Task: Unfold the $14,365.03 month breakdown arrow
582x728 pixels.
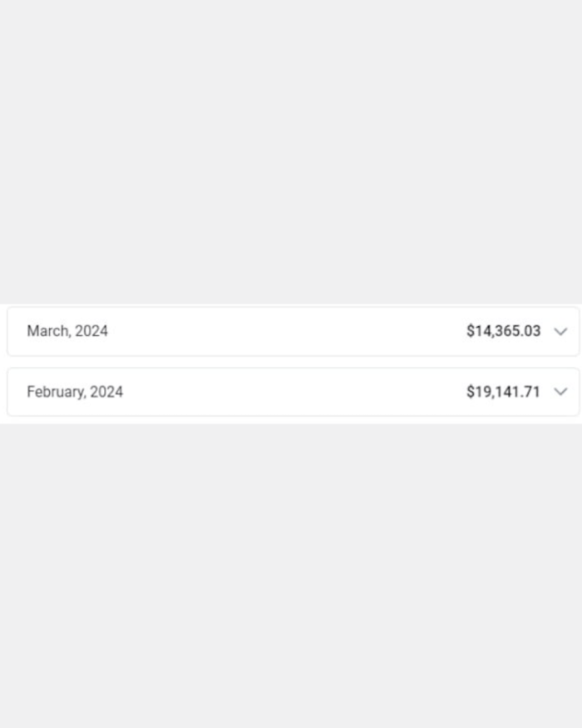Action: pos(560,331)
